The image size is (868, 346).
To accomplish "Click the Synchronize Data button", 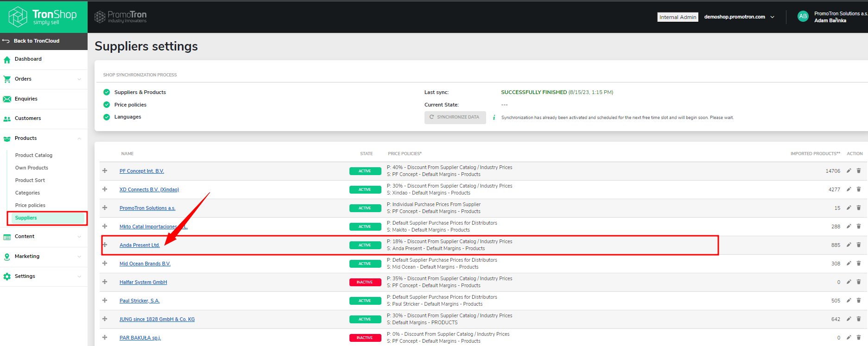I will pos(455,117).
